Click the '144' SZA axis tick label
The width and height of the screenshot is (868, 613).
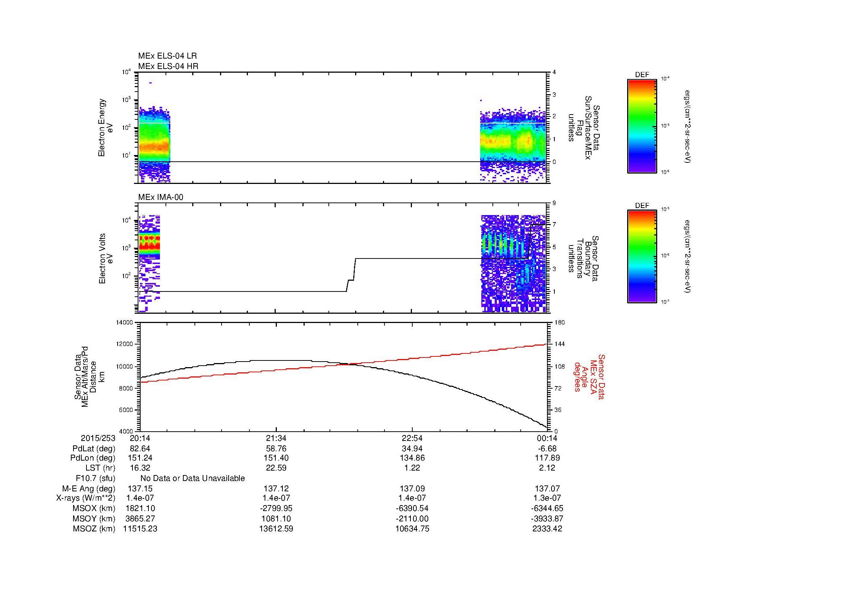point(561,344)
